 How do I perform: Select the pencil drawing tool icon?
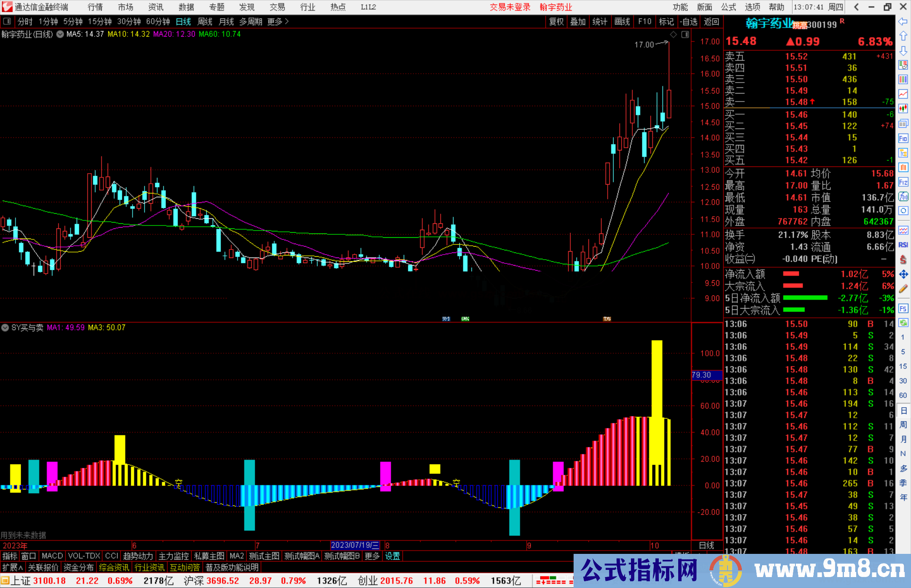point(903,289)
